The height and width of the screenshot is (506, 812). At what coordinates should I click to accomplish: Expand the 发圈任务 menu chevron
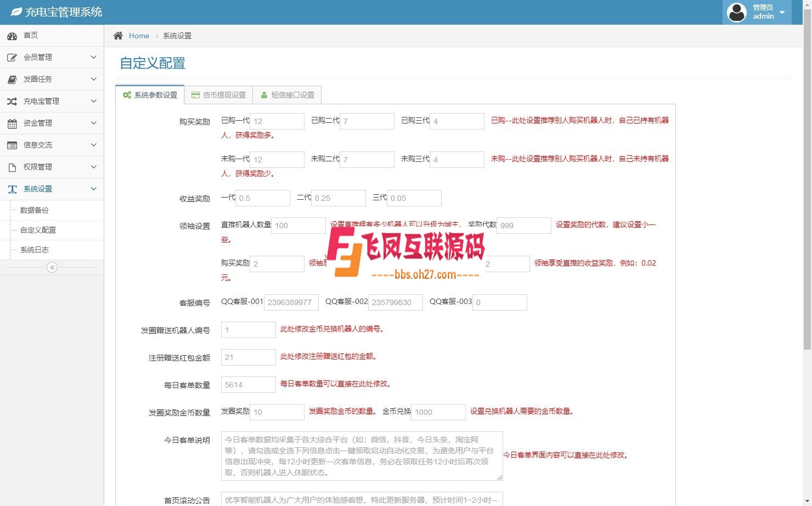94,79
